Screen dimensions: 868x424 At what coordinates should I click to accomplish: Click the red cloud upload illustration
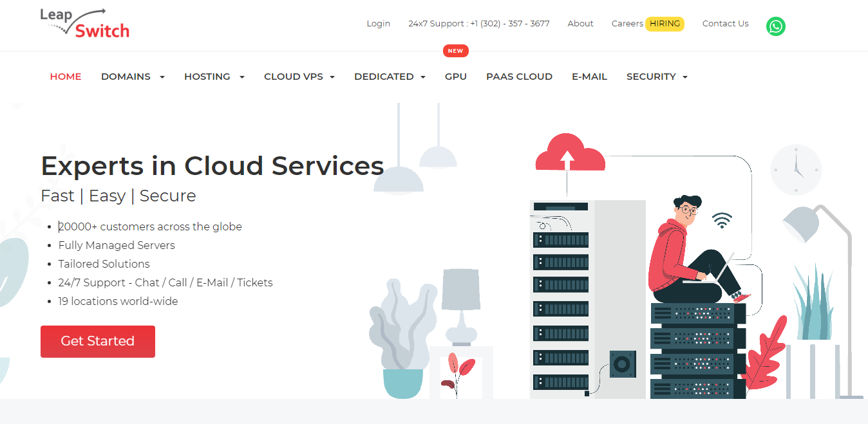pyautogui.click(x=569, y=154)
